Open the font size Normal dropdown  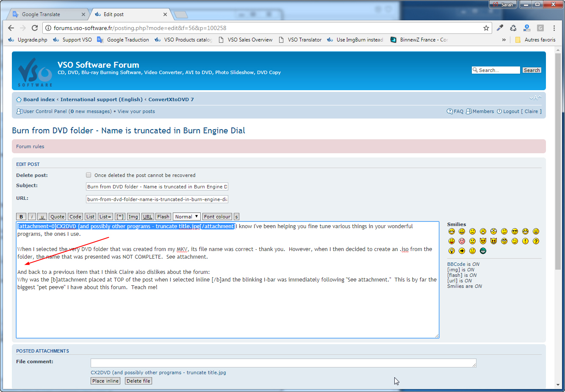[186, 217]
